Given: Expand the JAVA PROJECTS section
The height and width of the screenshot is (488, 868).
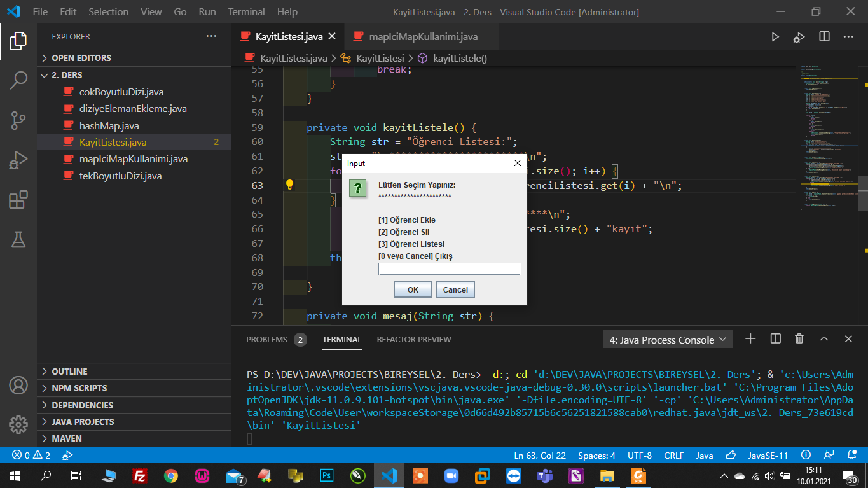Looking at the screenshot, I should pyautogui.click(x=83, y=422).
